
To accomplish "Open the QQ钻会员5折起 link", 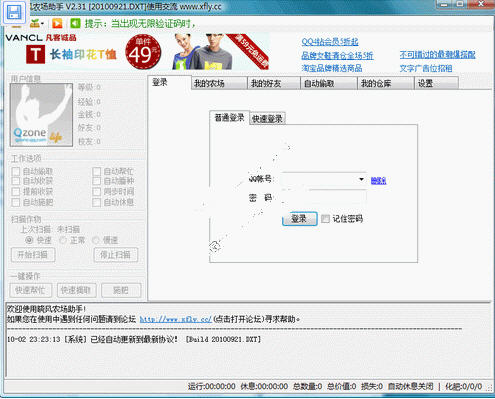I will pyautogui.click(x=330, y=42).
